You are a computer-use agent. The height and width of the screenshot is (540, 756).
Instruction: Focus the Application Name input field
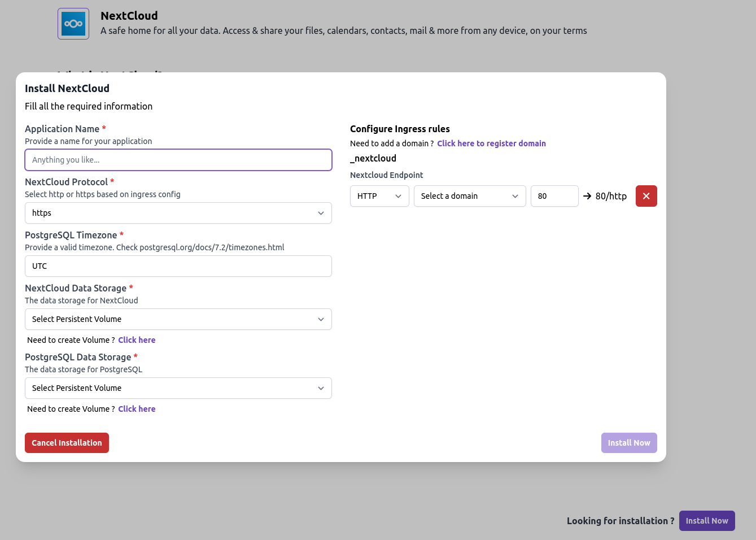click(x=178, y=160)
